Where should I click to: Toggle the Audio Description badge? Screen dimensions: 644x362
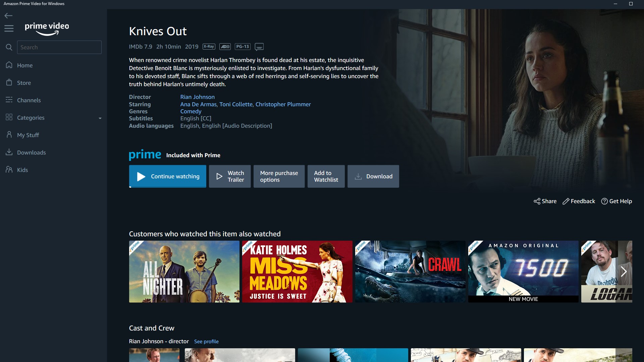pos(225,46)
